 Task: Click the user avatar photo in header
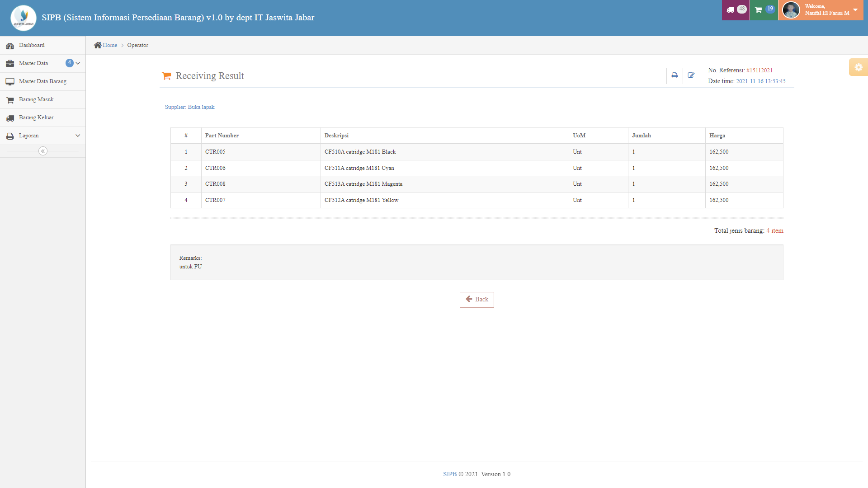tap(791, 10)
